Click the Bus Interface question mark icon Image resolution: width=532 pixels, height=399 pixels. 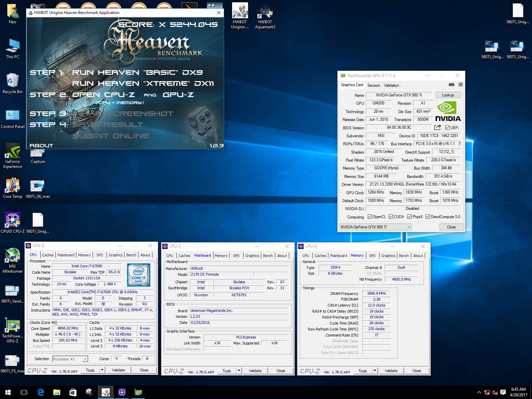[460, 144]
